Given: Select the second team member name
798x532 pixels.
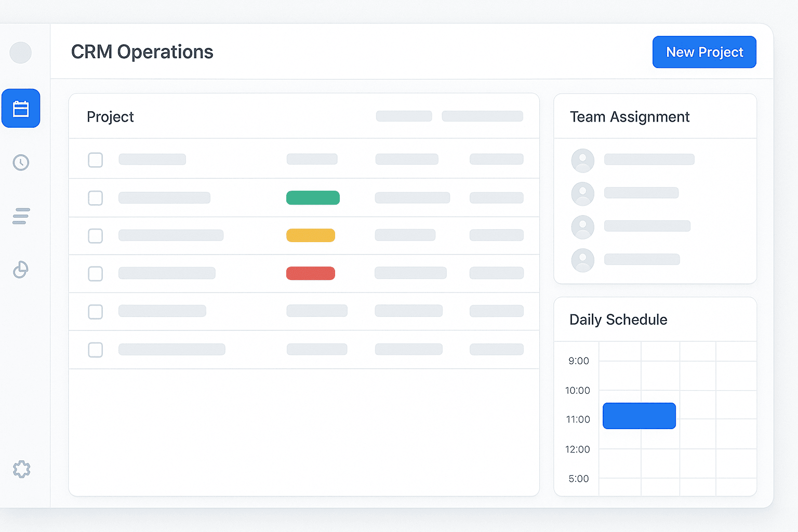Looking at the screenshot, I should (x=641, y=193).
